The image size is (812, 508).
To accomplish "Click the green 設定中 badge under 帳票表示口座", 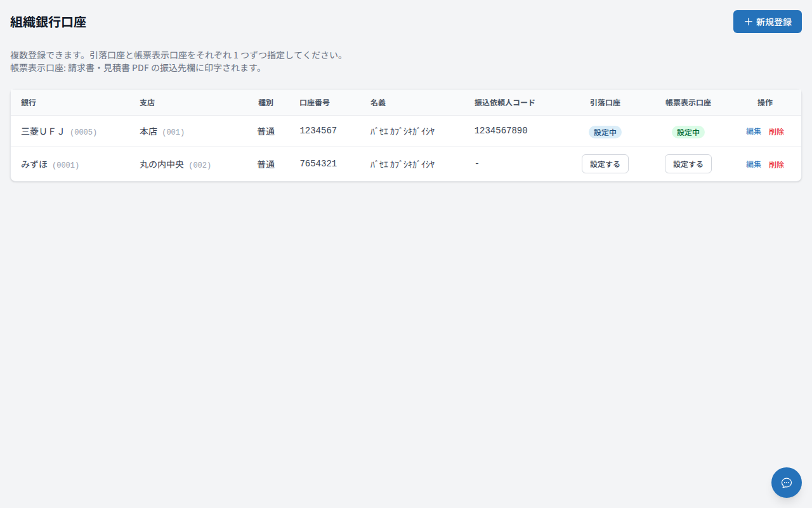I will click(688, 132).
